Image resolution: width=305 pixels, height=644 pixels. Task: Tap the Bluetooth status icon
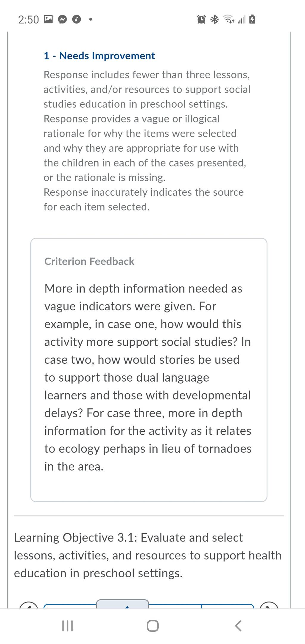(x=214, y=20)
